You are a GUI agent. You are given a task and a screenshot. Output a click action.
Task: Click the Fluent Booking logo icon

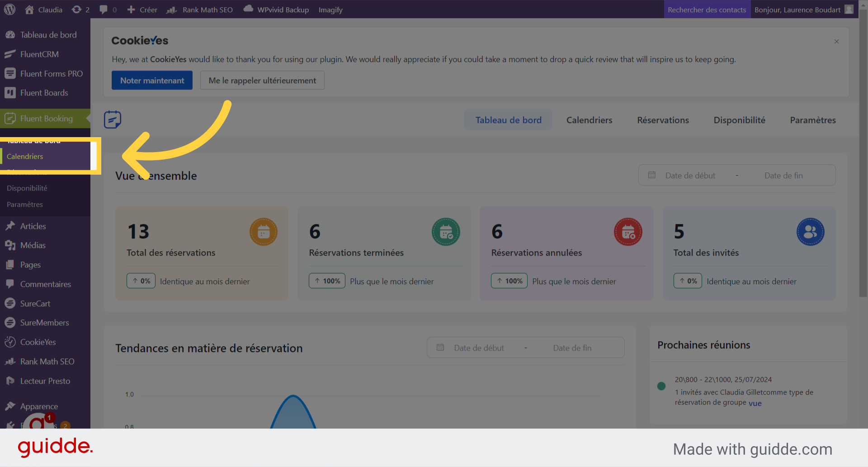[113, 119]
